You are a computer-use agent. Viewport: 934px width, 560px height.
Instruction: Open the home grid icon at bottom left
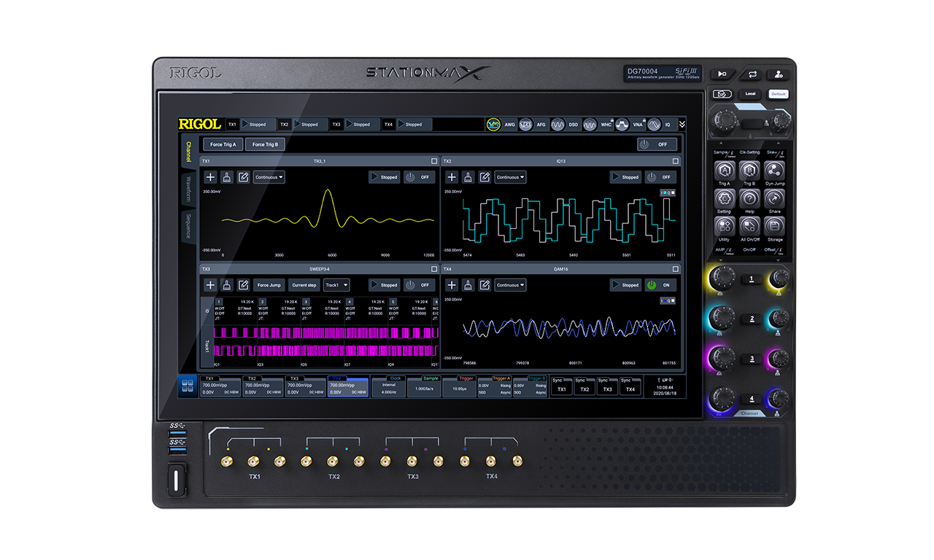[x=188, y=386]
